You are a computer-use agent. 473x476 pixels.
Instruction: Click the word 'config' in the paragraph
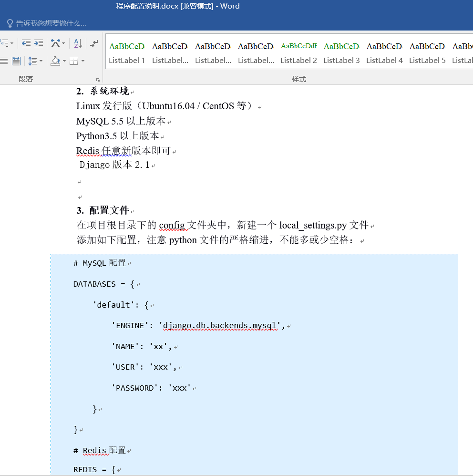tap(172, 225)
